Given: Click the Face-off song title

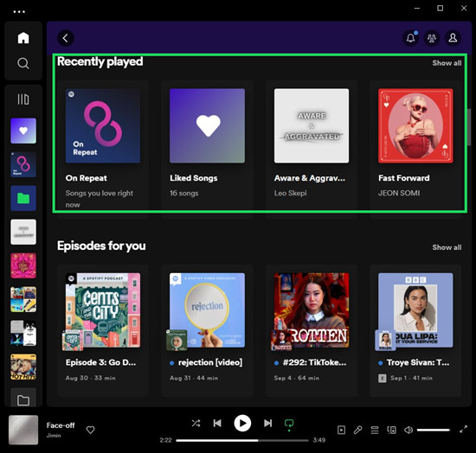Looking at the screenshot, I should pos(61,425).
